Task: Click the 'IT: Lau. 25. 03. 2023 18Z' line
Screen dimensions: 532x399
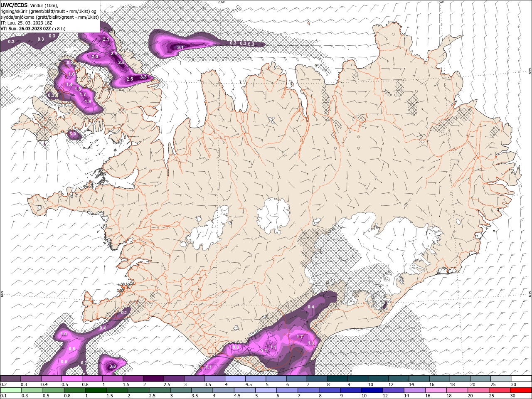Action: 25,23
